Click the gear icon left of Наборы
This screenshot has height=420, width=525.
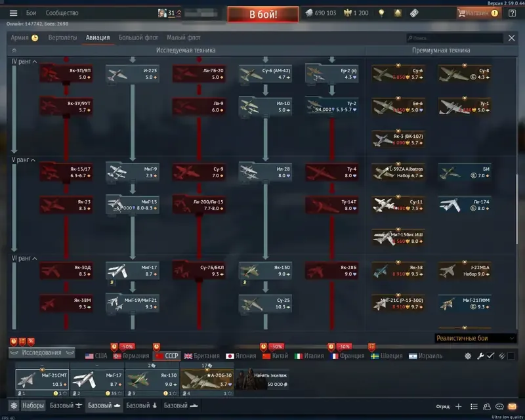click(x=14, y=406)
